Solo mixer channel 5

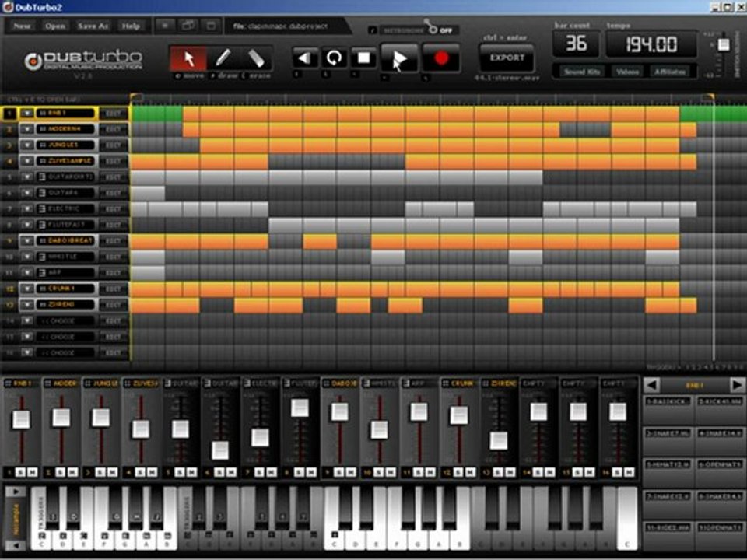coord(180,472)
